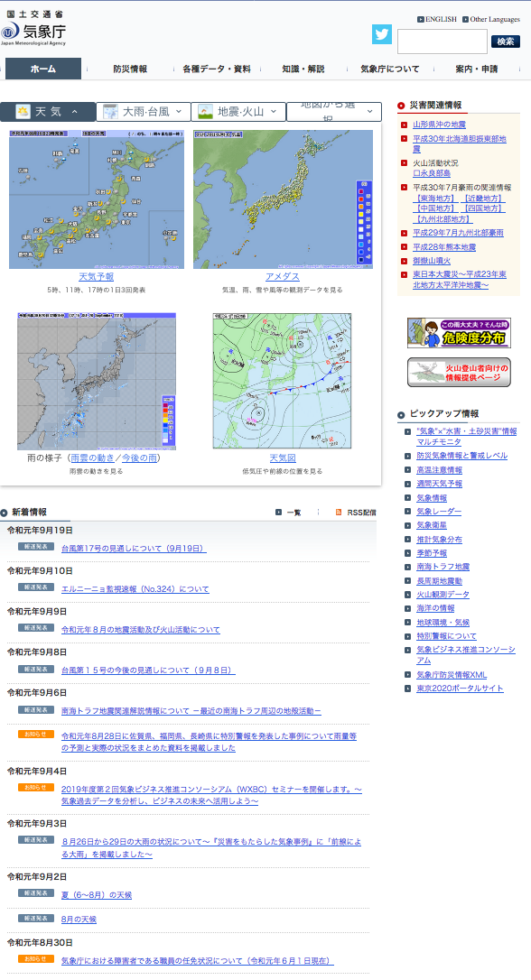Open the 火山登山者向け情報提供ページ banner
The image size is (531, 980).
[x=459, y=373]
